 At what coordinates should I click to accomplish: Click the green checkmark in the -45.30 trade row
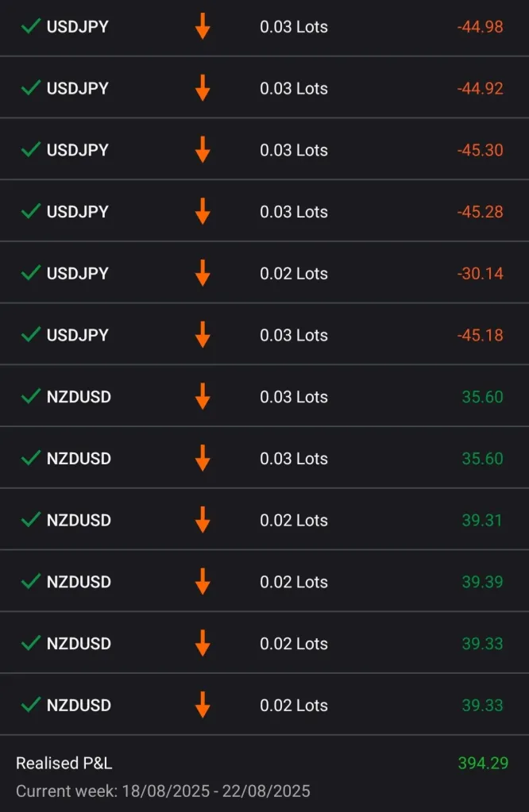(30, 149)
